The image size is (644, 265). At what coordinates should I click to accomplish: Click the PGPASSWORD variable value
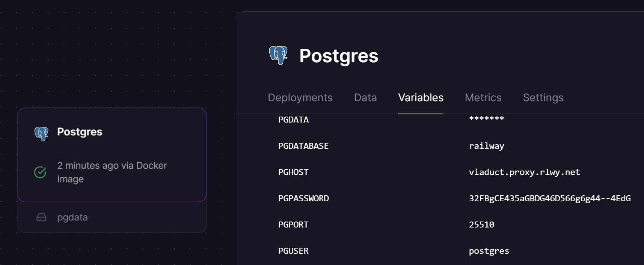point(550,198)
